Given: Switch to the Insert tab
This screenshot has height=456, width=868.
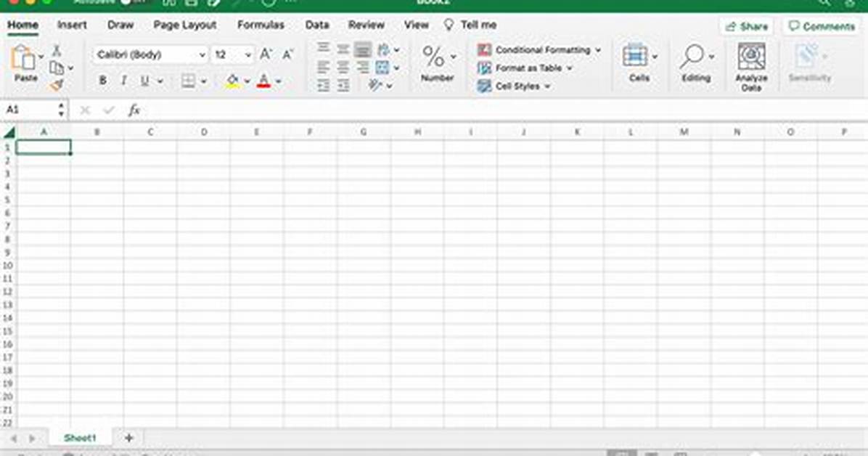Looking at the screenshot, I should point(72,25).
